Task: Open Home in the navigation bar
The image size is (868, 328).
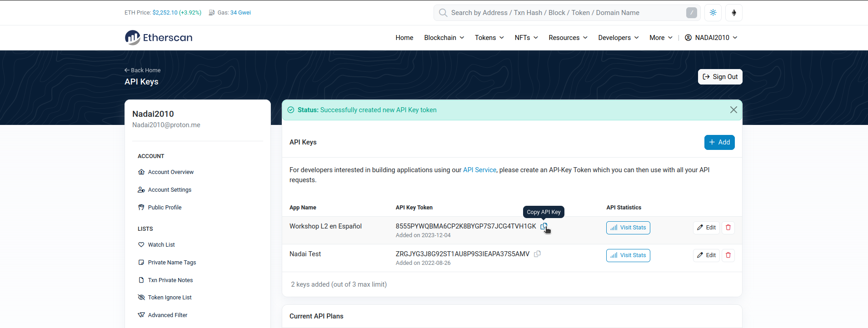Action: pyautogui.click(x=404, y=38)
